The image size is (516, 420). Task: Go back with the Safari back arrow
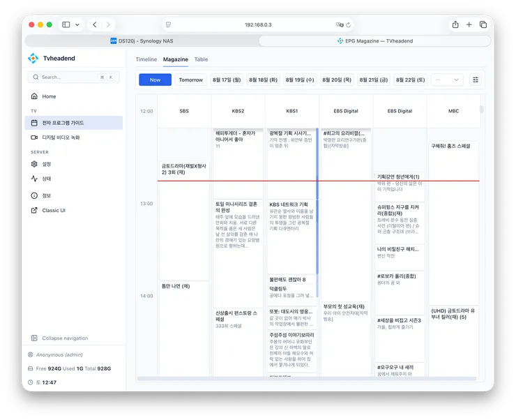tap(94, 24)
